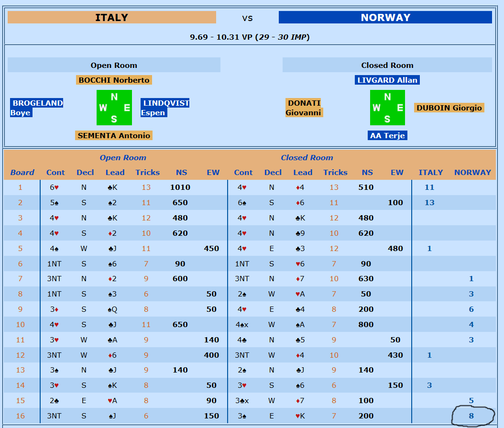
Task: Open board 10 details
Action: coord(20,325)
